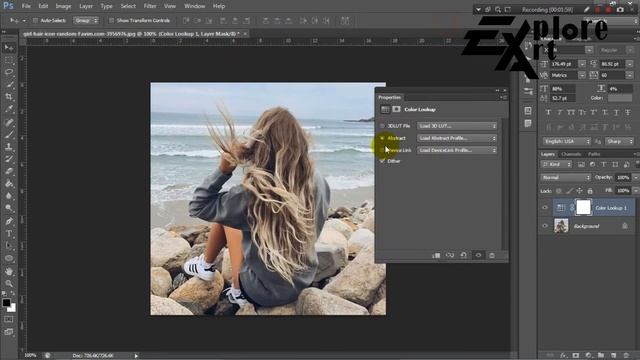Image resolution: width=640 pixels, height=360 pixels.
Task: Select the Zoom tool
Action: 9,283
